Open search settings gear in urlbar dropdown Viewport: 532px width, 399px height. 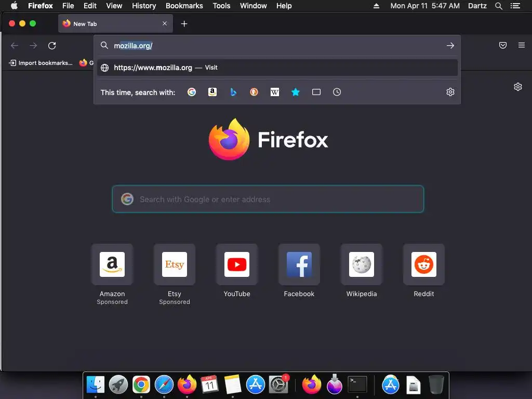point(450,92)
